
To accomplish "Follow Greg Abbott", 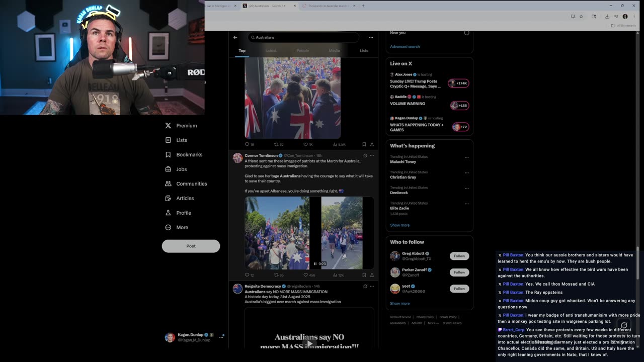I will (459, 256).
